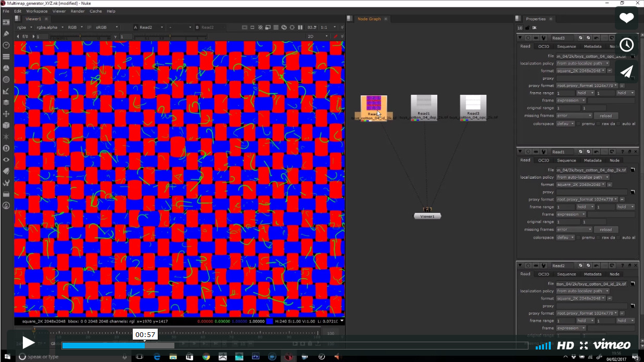Viewport: 644px width, 362px height.
Task: Click the Read3 file browse folder icon
Action: point(633,56)
